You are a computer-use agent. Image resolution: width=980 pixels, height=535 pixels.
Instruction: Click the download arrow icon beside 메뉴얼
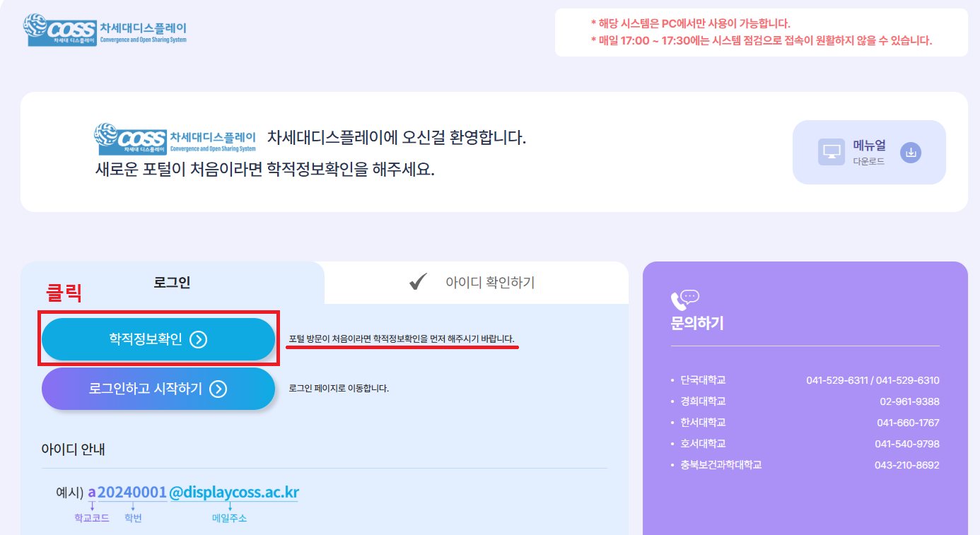911,152
